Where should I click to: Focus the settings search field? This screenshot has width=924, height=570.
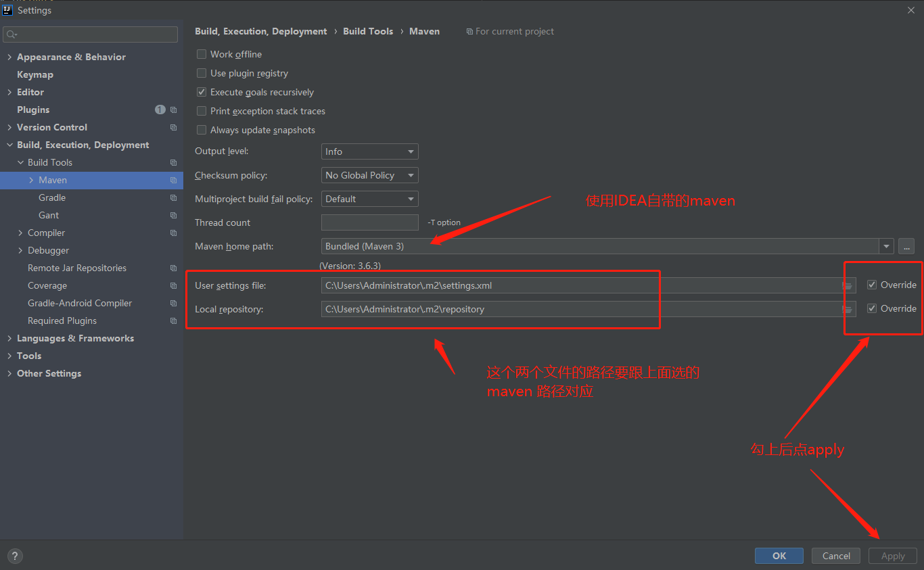tap(91, 34)
